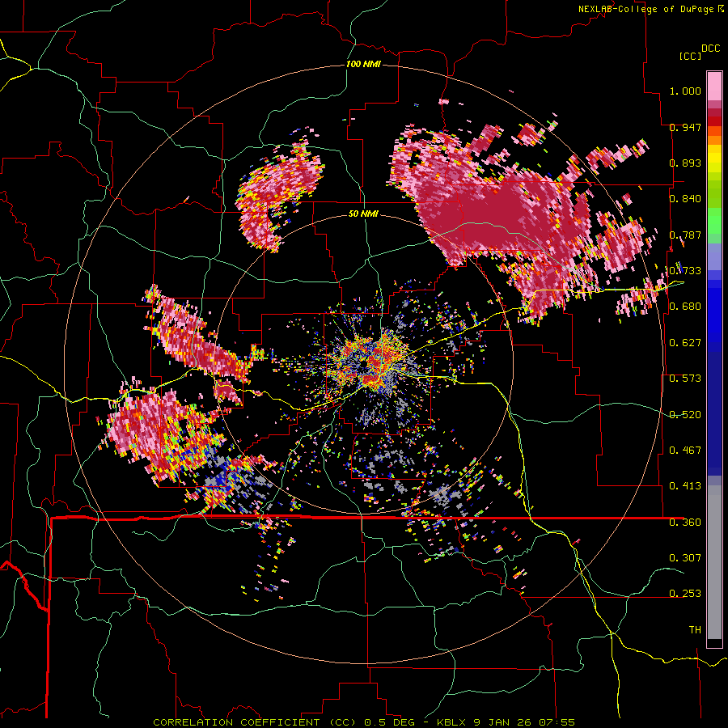Viewport: 728px width, 728px height.
Task: Click the 0.733 value on the color scale
Action: pyautogui.click(x=685, y=271)
